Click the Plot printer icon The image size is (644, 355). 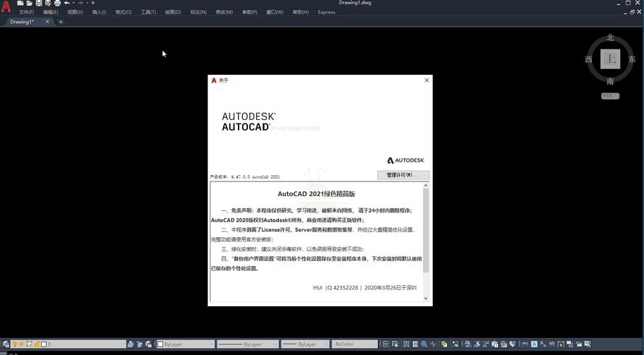(x=57, y=3)
